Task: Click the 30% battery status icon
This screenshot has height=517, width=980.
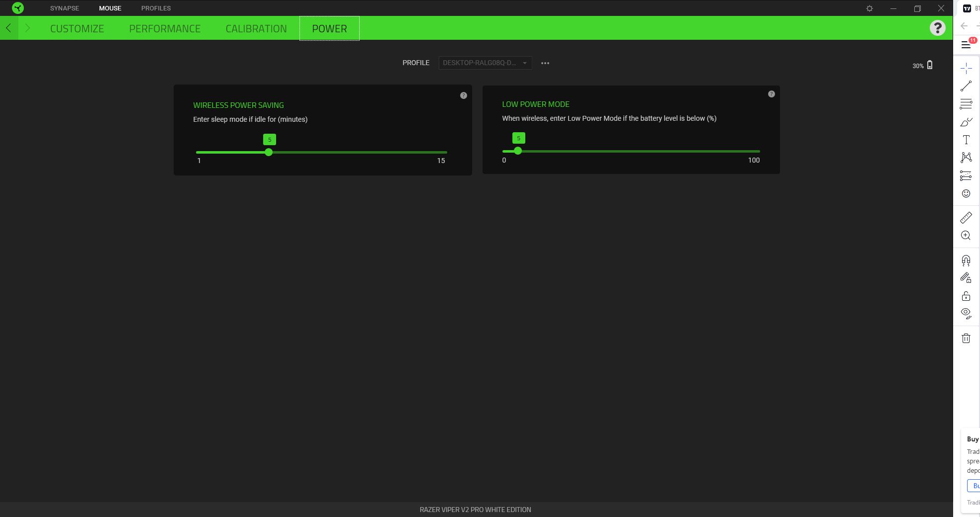Action: tap(929, 65)
